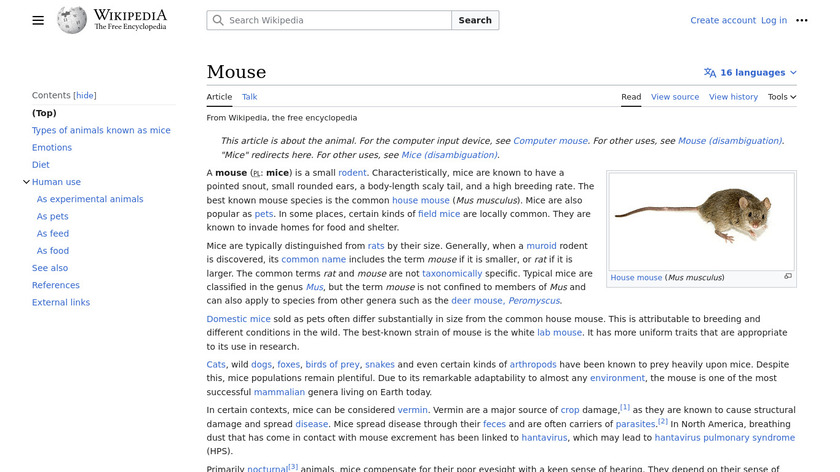This screenshot has height=472, width=840.
Task: Open the Mouse (disambiguation) link
Action: [x=730, y=141]
